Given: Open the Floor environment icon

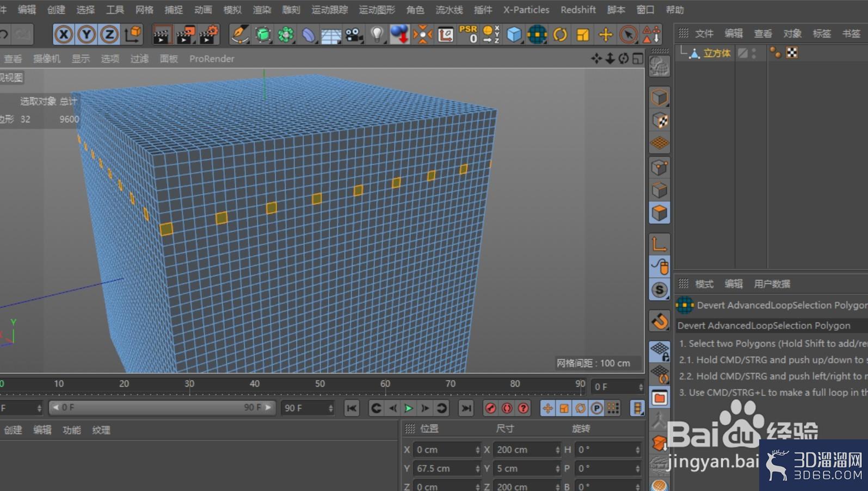Looking at the screenshot, I should coord(331,35).
